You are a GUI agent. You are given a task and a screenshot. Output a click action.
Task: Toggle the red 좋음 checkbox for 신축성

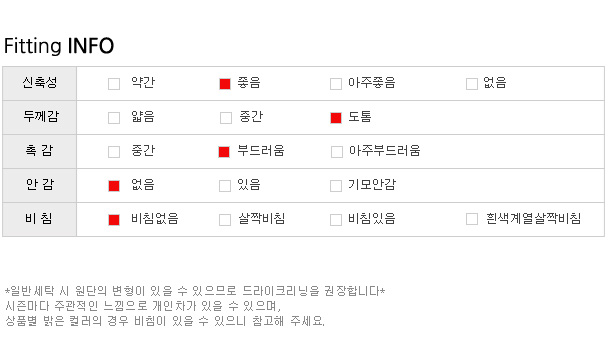click(225, 84)
